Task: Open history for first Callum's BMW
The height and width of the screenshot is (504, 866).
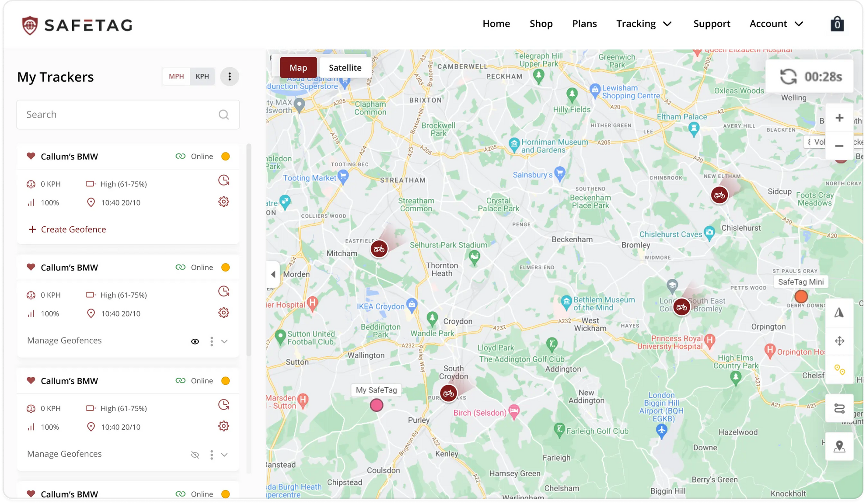Action: [223, 181]
